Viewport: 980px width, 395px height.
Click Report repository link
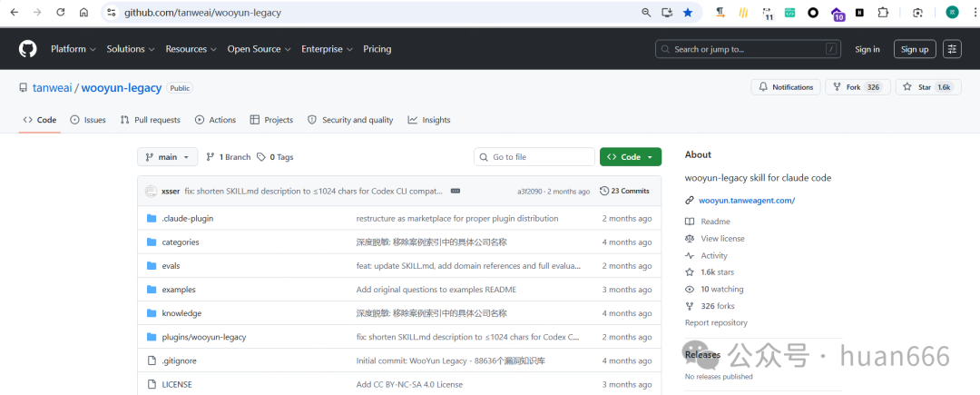[x=716, y=323]
